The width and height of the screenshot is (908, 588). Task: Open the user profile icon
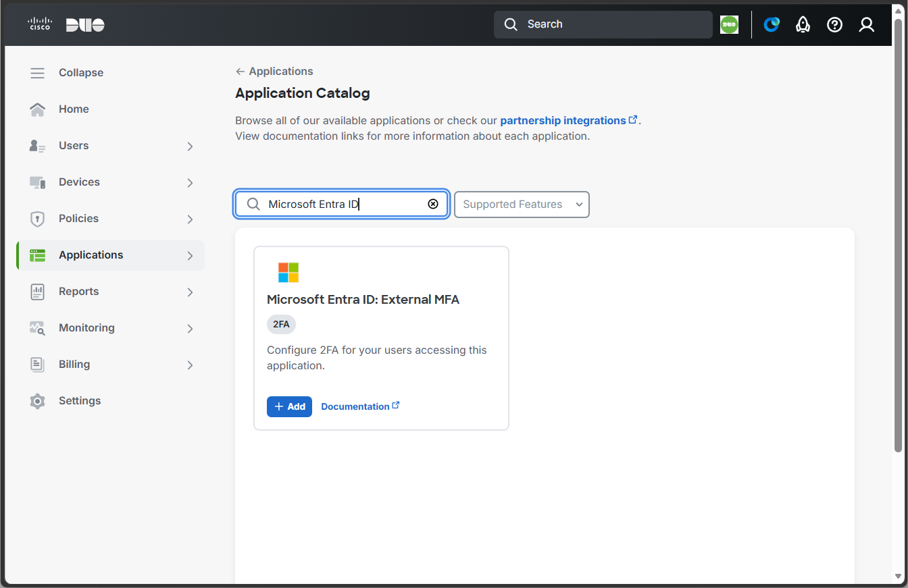pyautogui.click(x=867, y=25)
